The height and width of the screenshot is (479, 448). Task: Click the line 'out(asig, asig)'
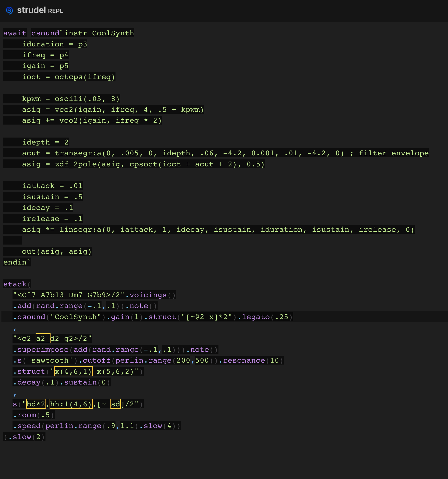[57, 251]
